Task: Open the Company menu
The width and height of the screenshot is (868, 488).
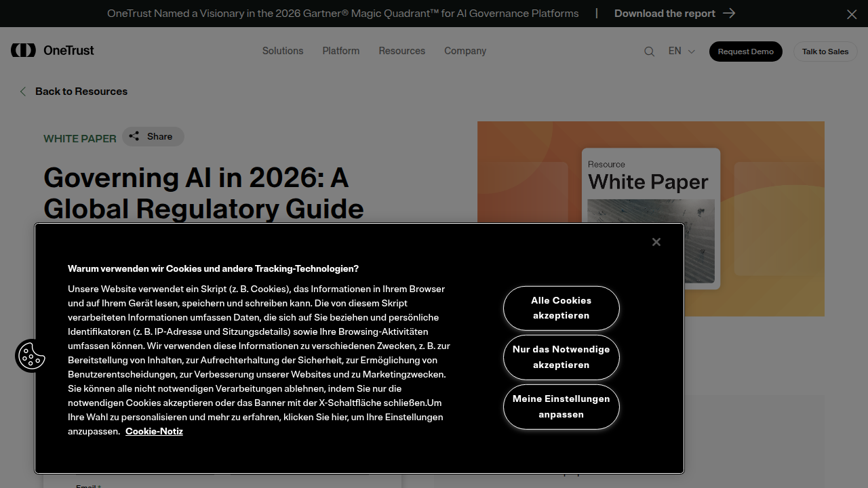Action: pos(465,51)
